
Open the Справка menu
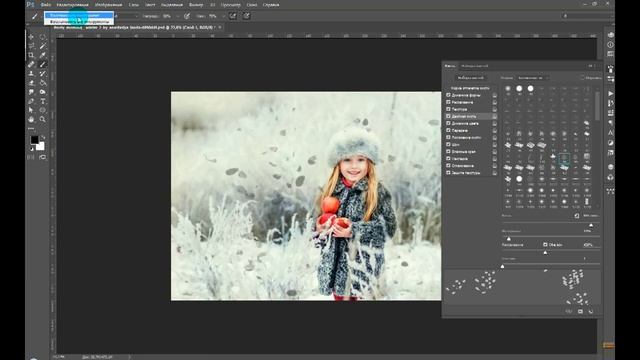pyautogui.click(x=271, y=4)
